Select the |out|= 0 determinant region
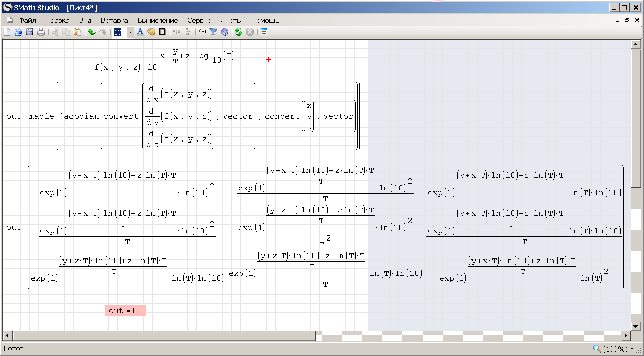 [x=125, y=311]
